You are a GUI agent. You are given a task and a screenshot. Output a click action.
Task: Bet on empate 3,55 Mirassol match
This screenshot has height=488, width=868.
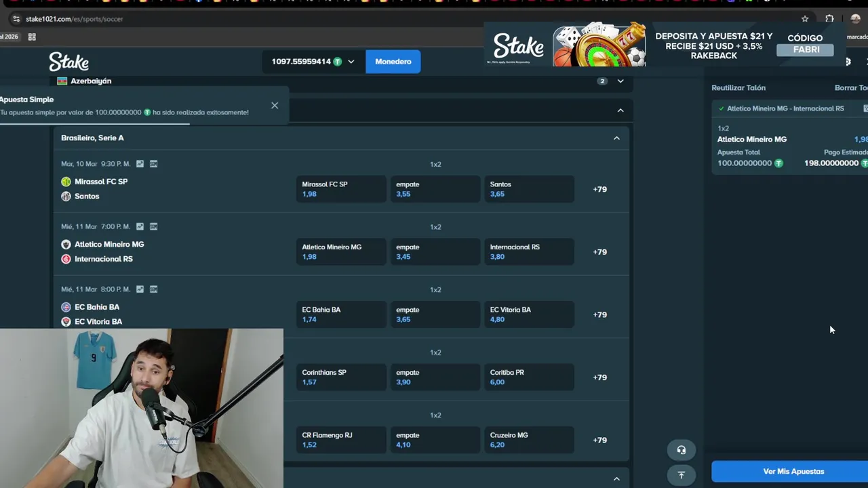(435, 189)
